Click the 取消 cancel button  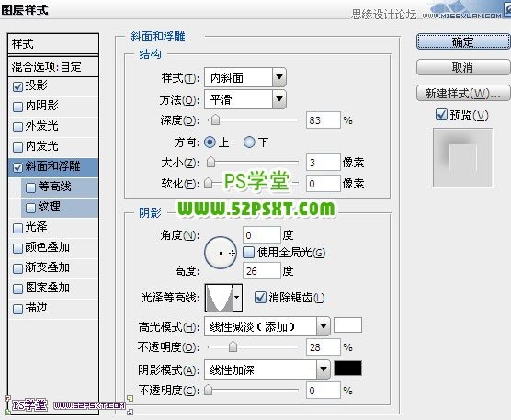[x=463, y=67]
